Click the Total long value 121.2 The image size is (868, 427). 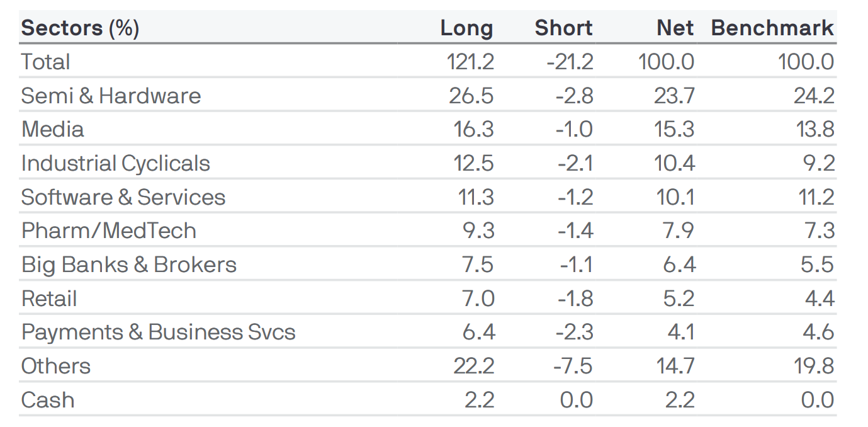pos(470,62)
